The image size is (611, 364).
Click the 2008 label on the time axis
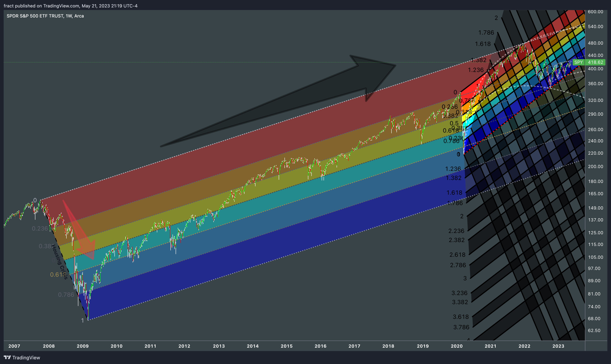coord(49,346)
